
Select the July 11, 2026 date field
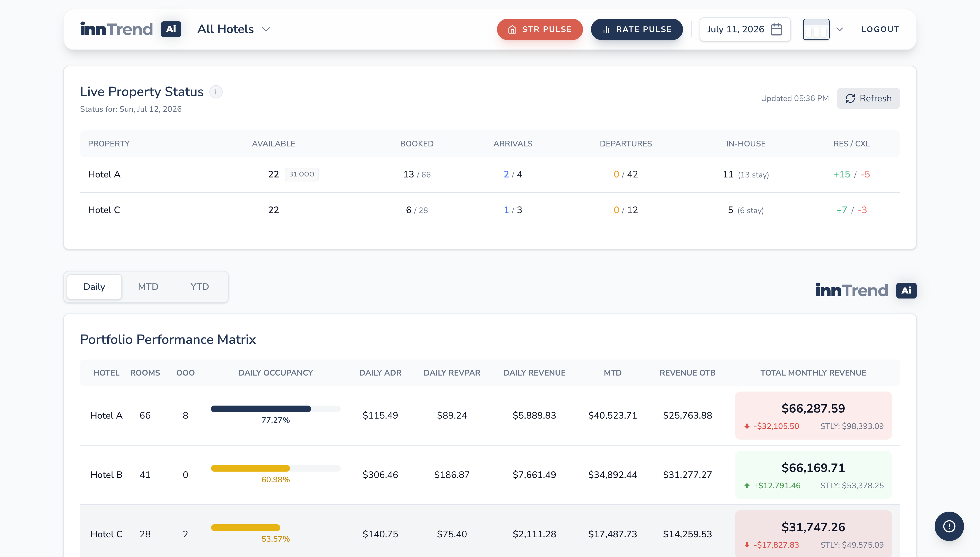745,29
